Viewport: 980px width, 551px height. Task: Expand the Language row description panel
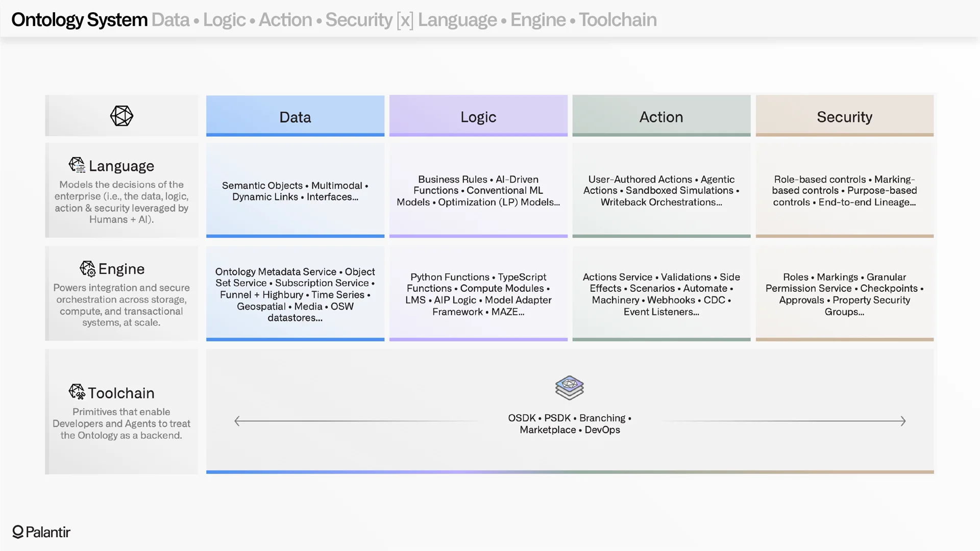coord(121,190)
